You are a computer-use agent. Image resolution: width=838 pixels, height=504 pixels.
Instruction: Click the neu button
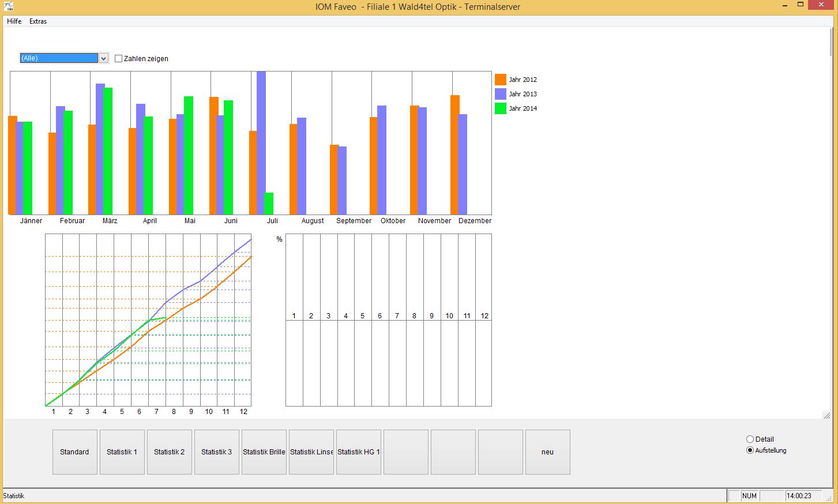pos(547,452)
